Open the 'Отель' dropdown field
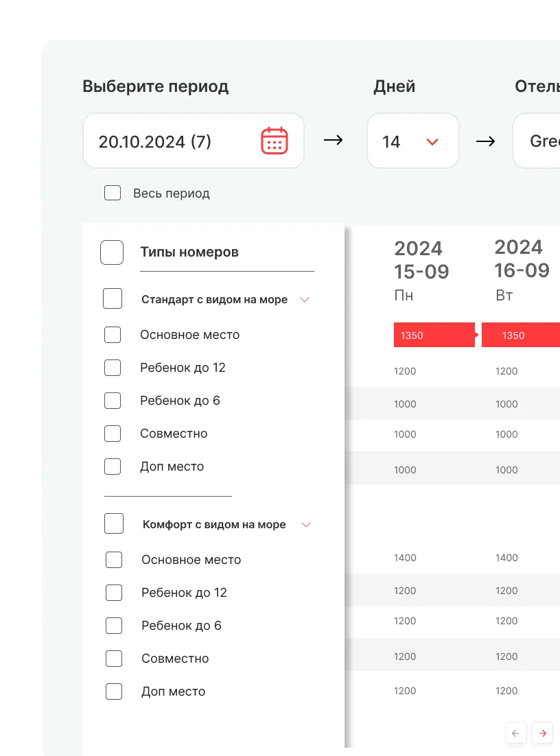 click(x=537, y=141)
